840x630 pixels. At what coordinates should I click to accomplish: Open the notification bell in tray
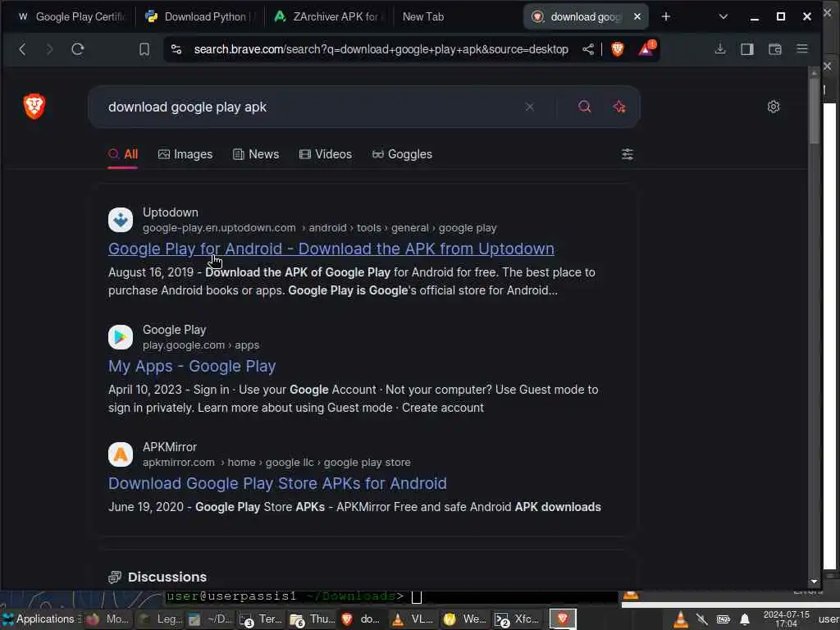pos(745,620)
